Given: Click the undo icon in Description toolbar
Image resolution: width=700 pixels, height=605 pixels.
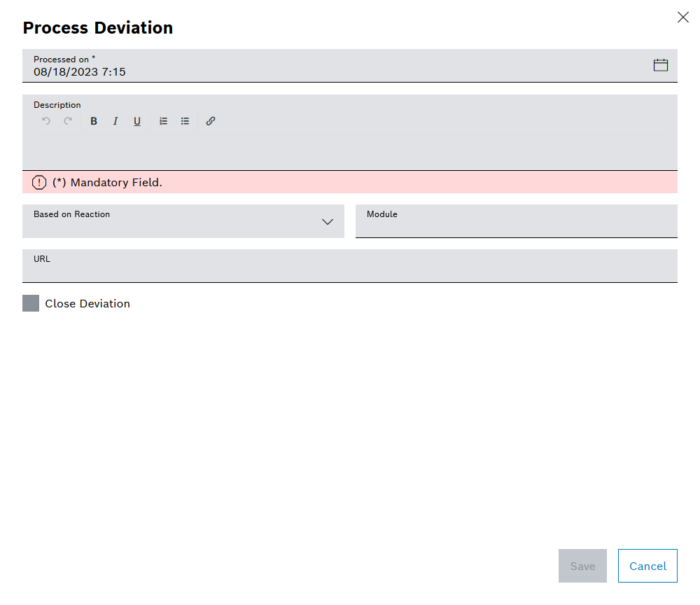Looking at the screenshot, I should click(45, 120).
